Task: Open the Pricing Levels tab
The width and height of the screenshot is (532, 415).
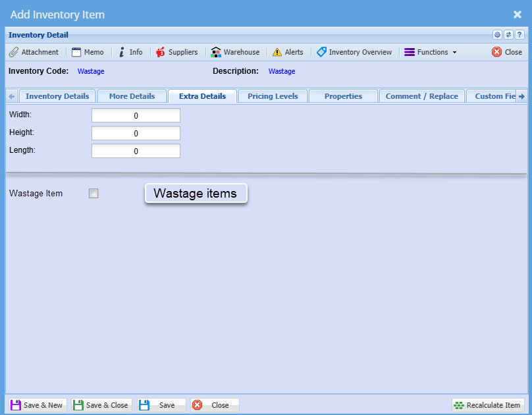Action: [x=273, y=96]
